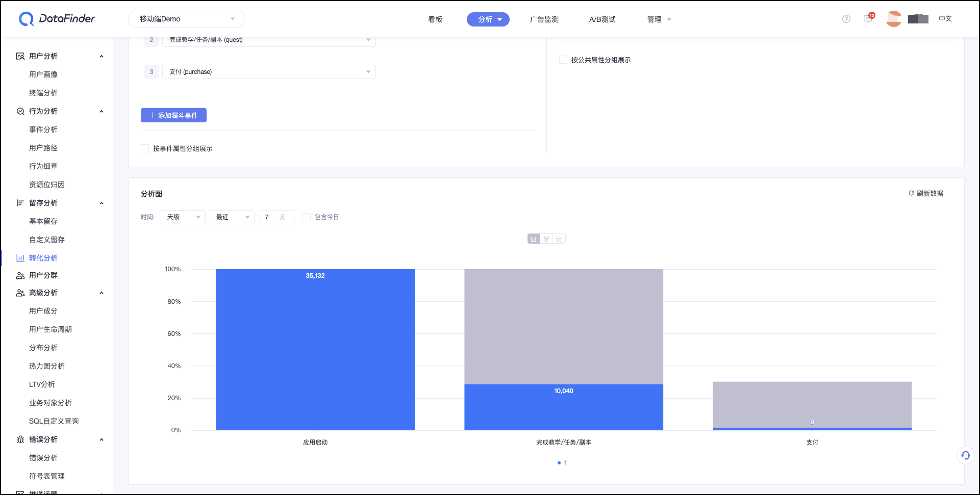Viewport: 980px width, 495px height.
Task: Switch language via 中文
Action: click(x=945, y=19)
